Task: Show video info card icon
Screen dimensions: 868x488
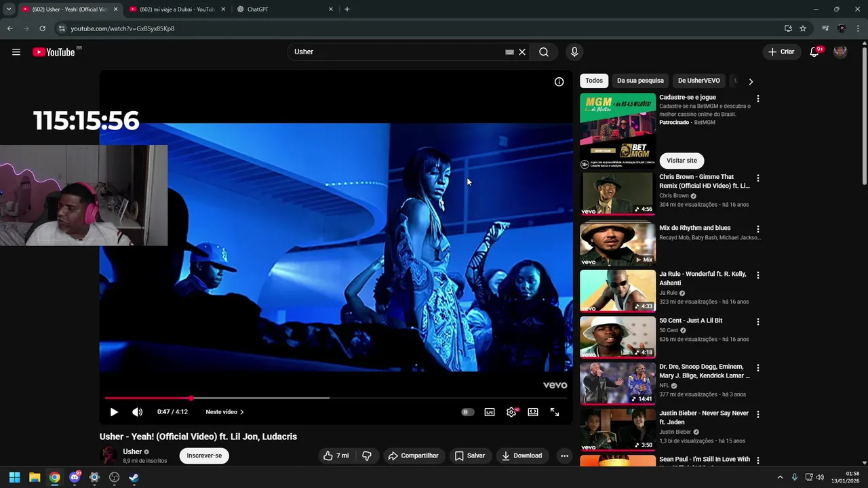Action: coord(559,82)
